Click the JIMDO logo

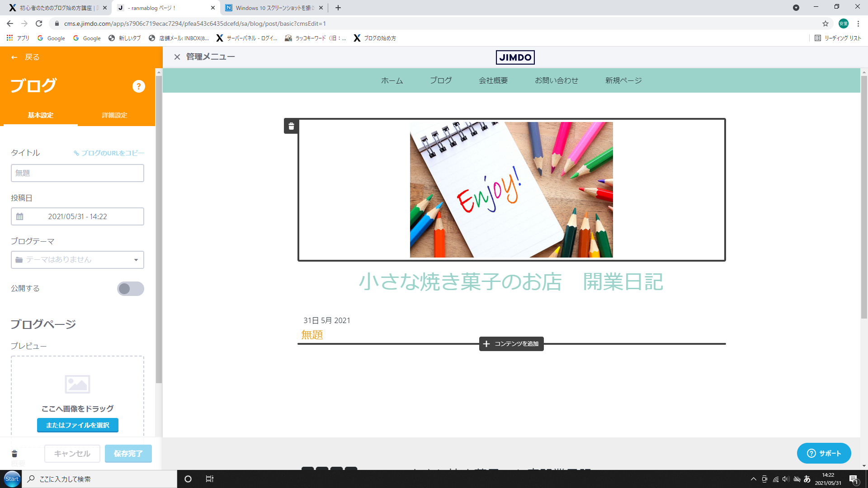pos(515,57)
